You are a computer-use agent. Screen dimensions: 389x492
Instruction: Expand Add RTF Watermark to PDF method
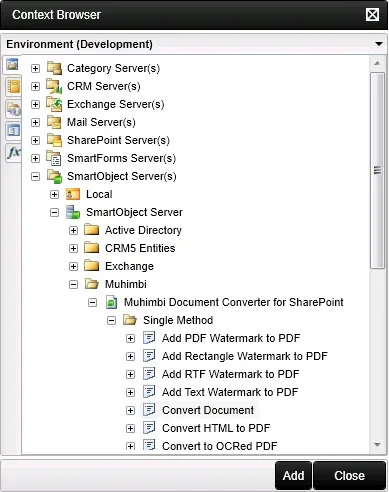point(130,374)
